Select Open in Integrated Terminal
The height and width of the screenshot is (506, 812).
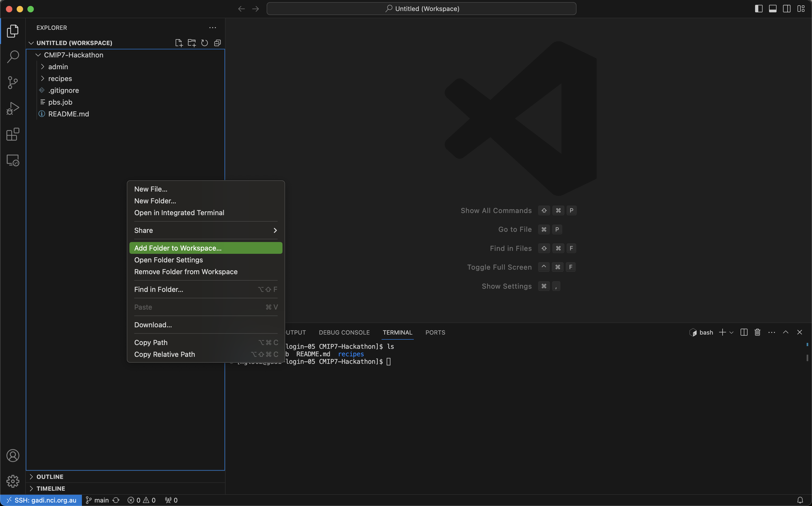click(x=206, y=212)
